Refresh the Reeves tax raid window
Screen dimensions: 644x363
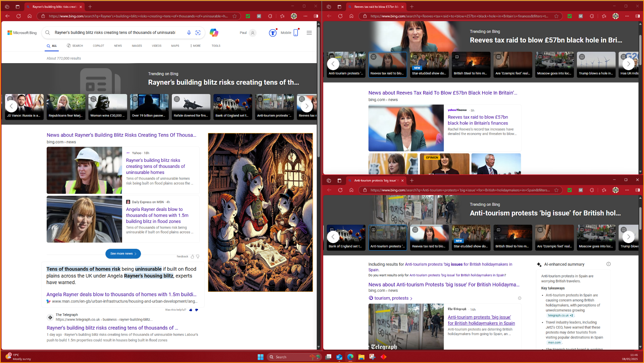340,16
